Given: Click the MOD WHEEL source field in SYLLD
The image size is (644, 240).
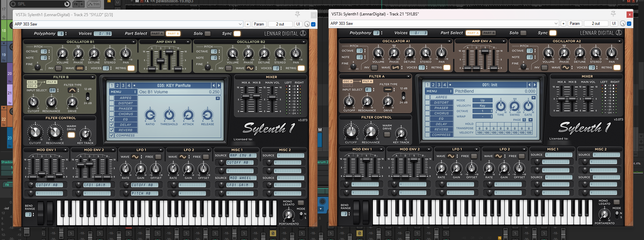Looking at the screenshot, I should coord(243,178).
